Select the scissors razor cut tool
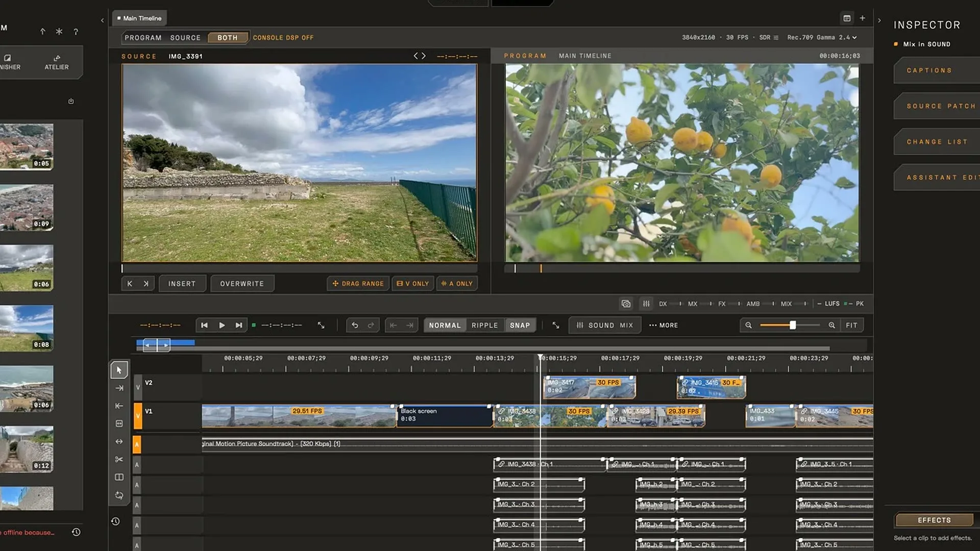This screenshot has width=980, height=551. tap(119, 459)
